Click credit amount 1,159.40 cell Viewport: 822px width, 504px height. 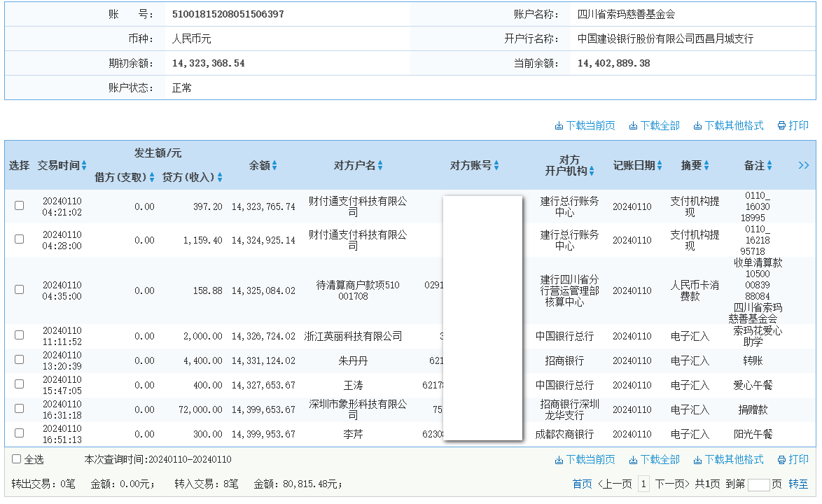click(203, 241)
